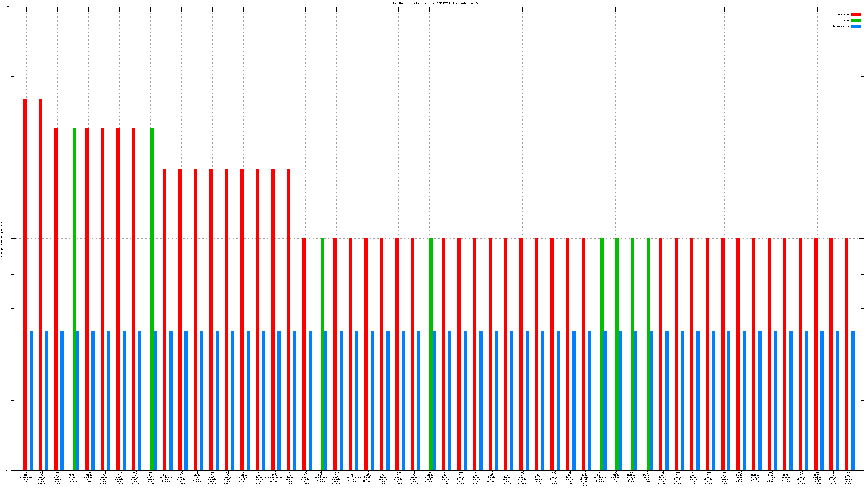Click the RBL Statistics chart title
Viewport: 868px width, 488px height.
[x=437, y=3]
